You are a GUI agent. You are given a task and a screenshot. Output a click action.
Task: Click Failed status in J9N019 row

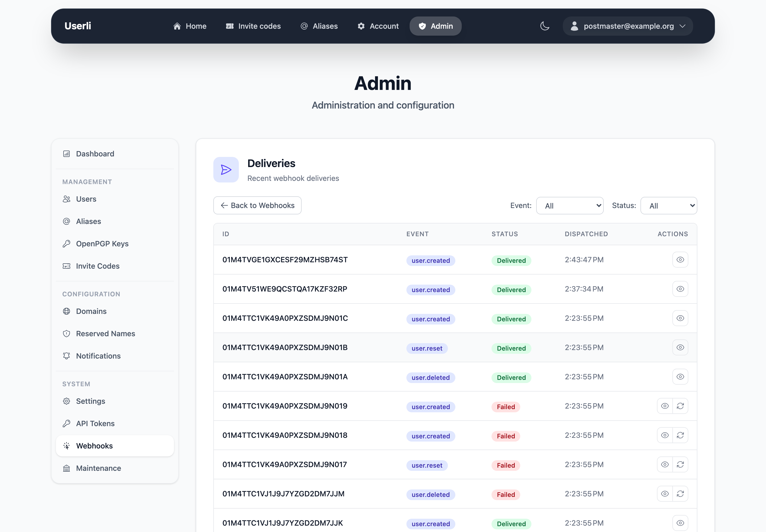click(506, 407)
